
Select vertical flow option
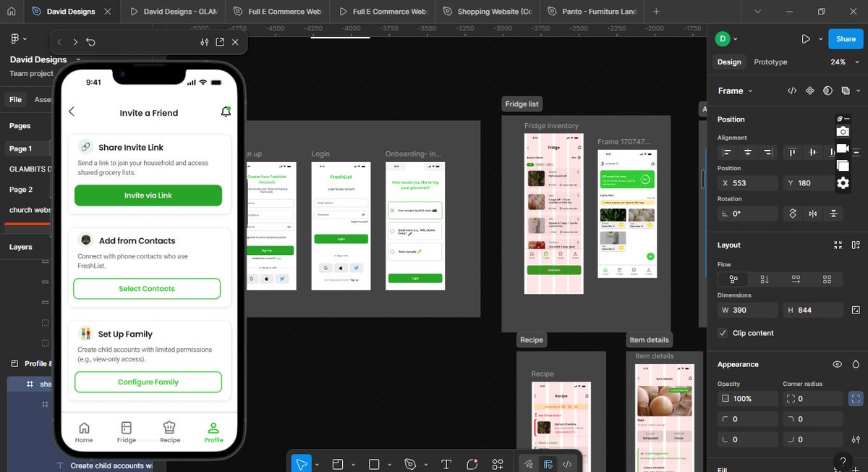[x=765, y=279]
